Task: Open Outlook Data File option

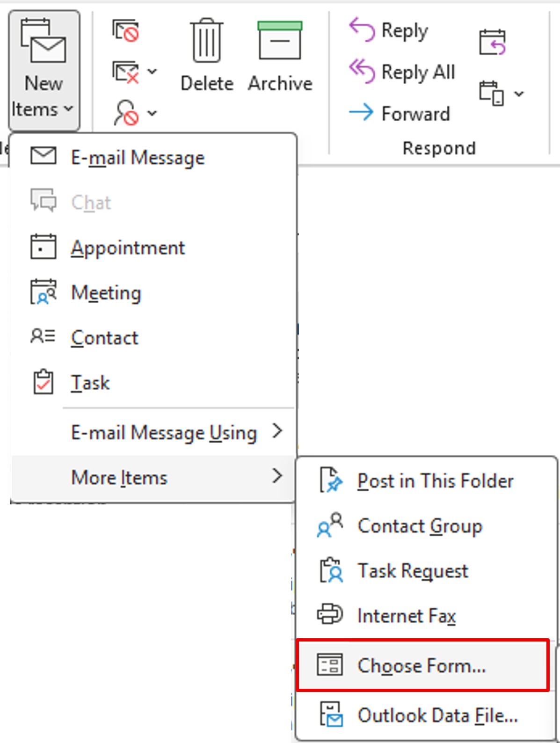Action: 437,715
